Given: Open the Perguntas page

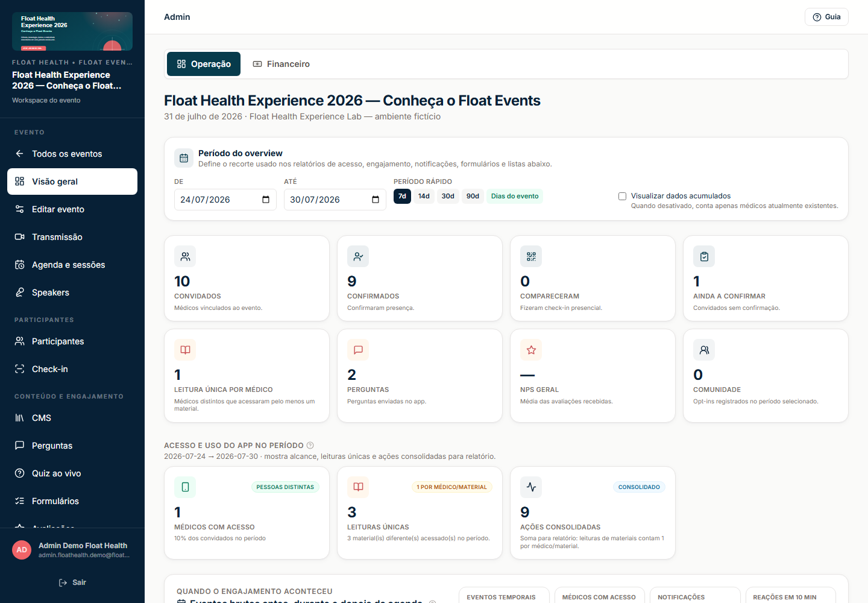Looking at the screenshot, I should coord(72,446).
